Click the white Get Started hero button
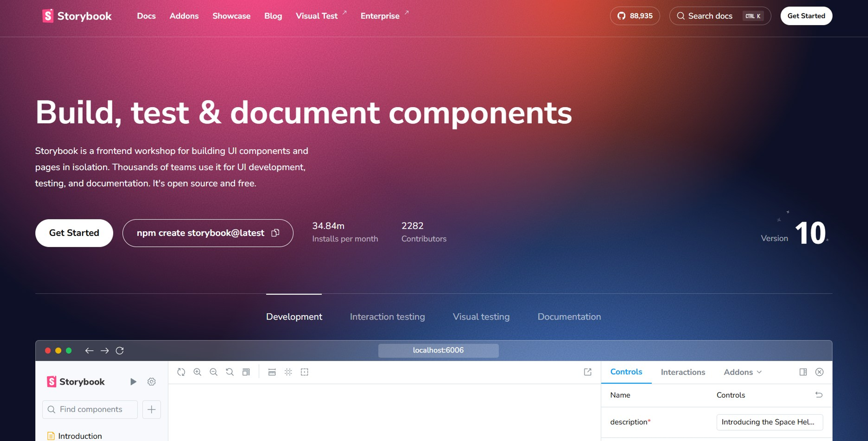Viewport: 868px width, 441px height. coord(74,233)
